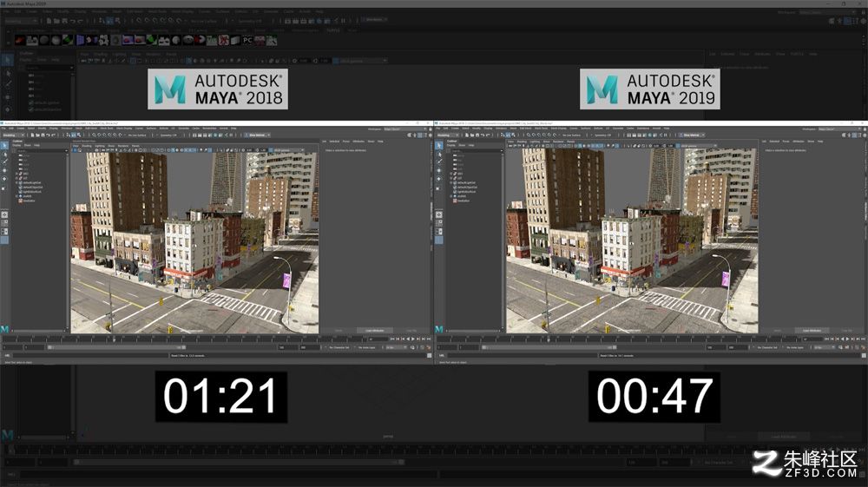This screenshot has width=868, height=487.
Task: Open viewport Lighting menu in Maya 2019
Action: pos(535,141)
